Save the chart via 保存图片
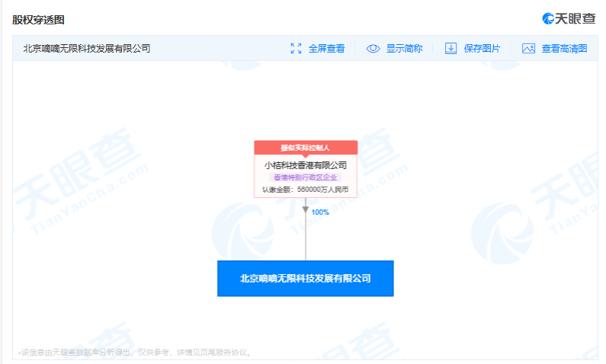The image size is (606, 364). [482, 48]
